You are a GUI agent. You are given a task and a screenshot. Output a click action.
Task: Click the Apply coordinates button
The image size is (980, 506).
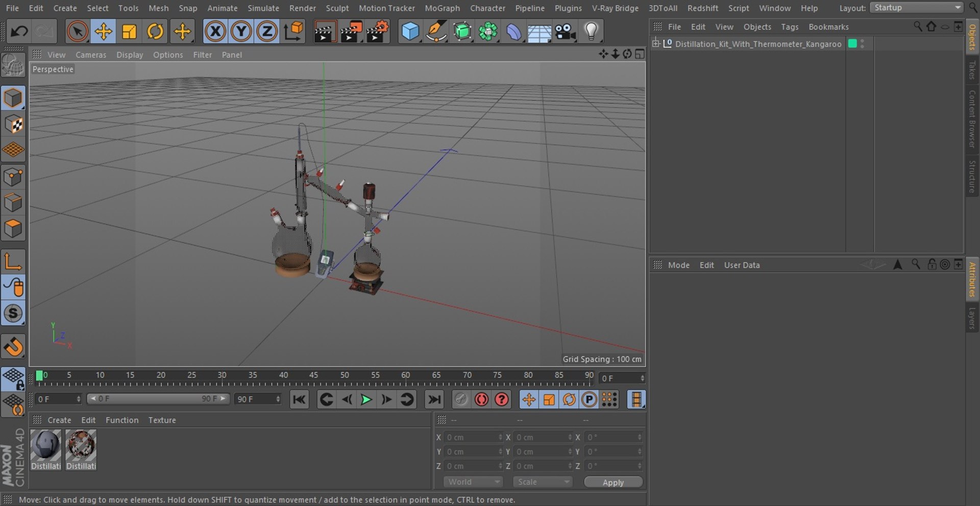(x=613, y=482)
